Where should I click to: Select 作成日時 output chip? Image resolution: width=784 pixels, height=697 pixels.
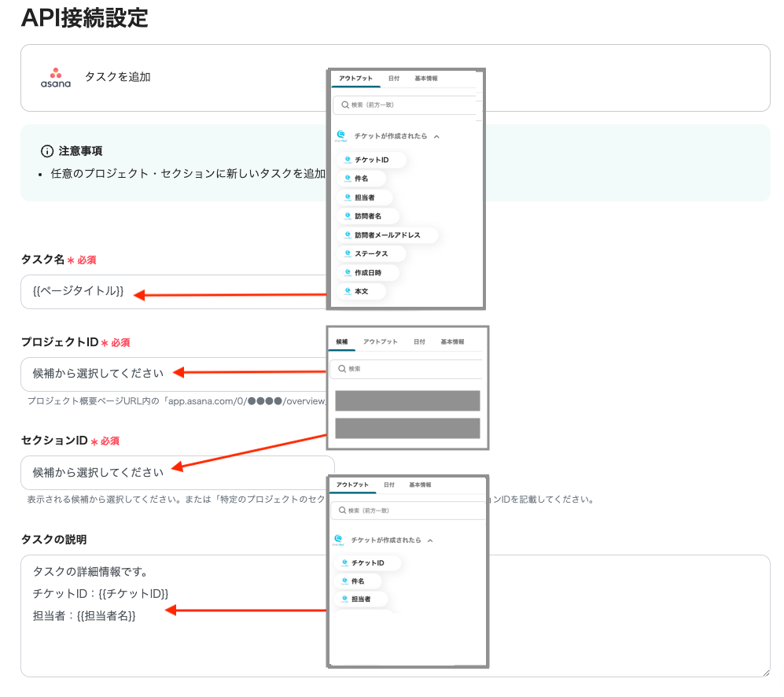click(367, 273)
